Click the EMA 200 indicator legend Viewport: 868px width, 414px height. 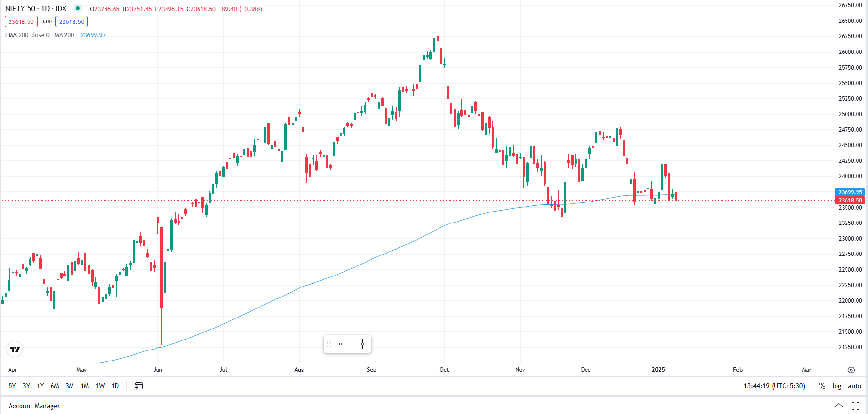pyautogui.click(x=40, y=35)
